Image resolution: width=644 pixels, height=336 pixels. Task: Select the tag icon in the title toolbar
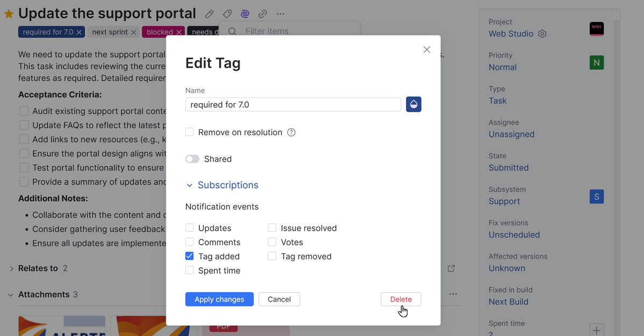coord(227,13)
